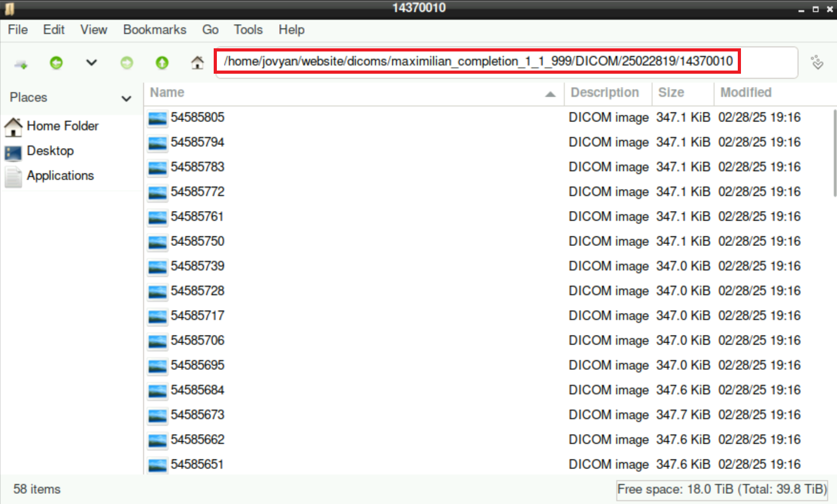The height and width of the screenshot is (504, 837).
Task: Open the navigation history dropdown arrow
Action: pyautogui.click(x=92, y=63)
